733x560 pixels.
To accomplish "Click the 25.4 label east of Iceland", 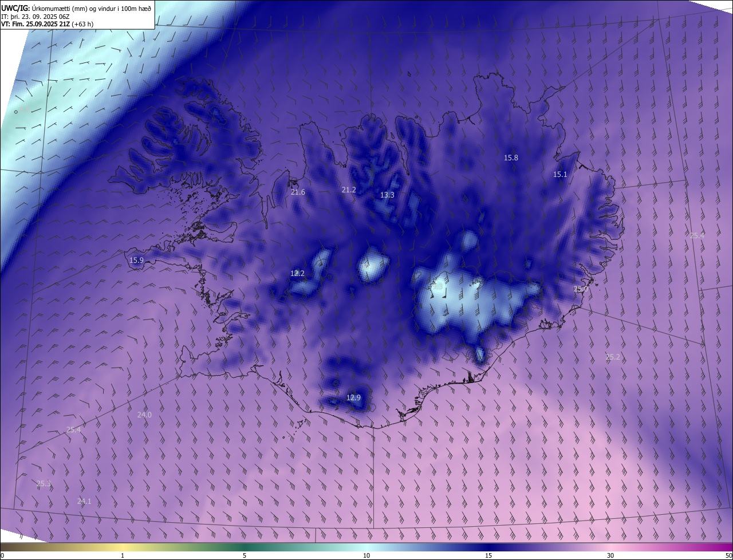I will (x=697, y=236).
